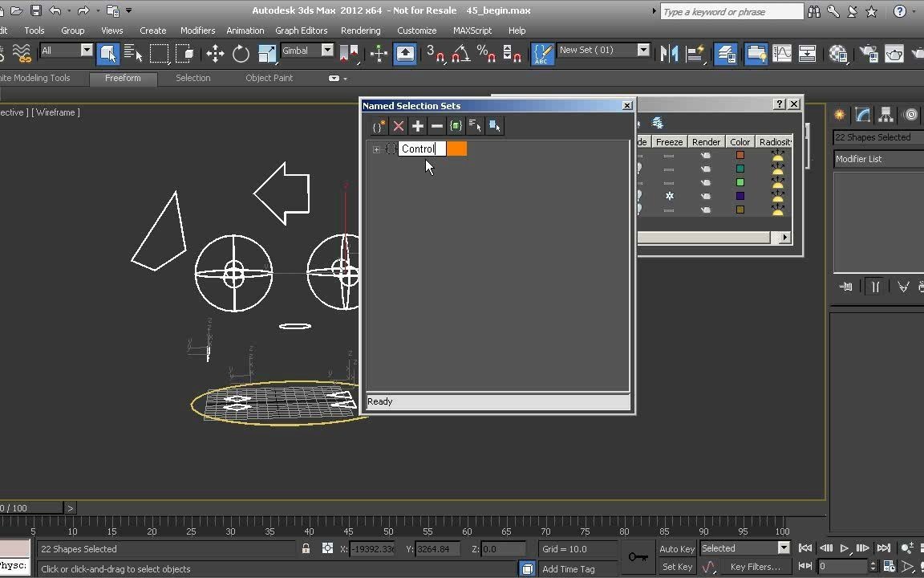Image resolution: width=924 pixels, height=578 pixels.
Task: Click the red X Remove icon
Action: (x=399, y=126)
